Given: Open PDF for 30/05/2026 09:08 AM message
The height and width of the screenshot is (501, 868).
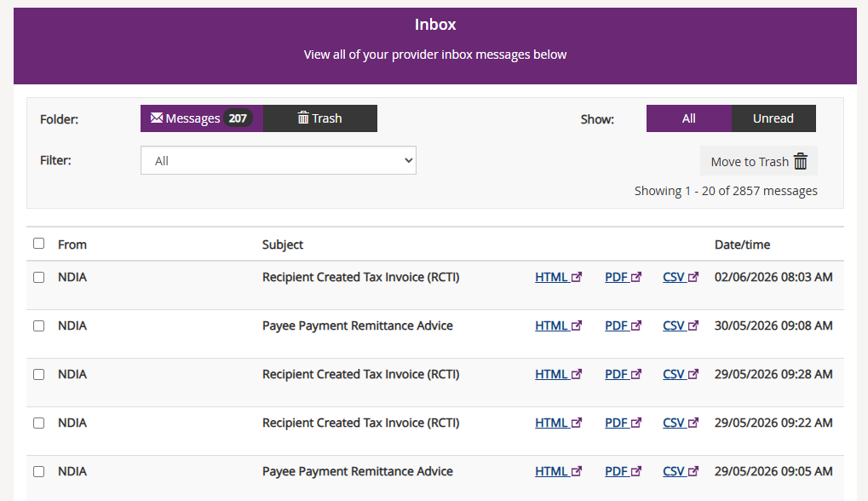Looking at the screenshot, I should [x=623, y=325].
